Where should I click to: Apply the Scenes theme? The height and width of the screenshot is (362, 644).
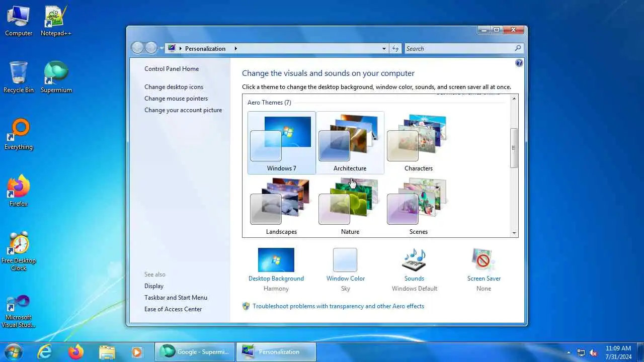point(418,206)
